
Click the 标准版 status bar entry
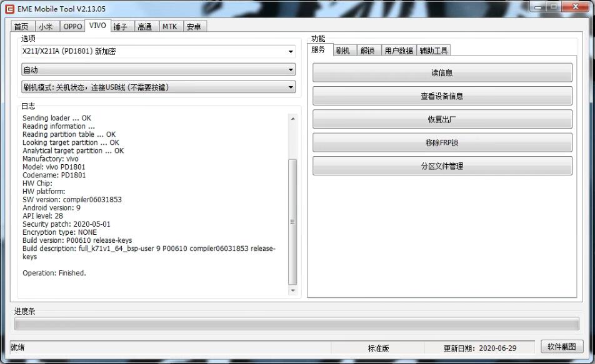pos(378,348)
